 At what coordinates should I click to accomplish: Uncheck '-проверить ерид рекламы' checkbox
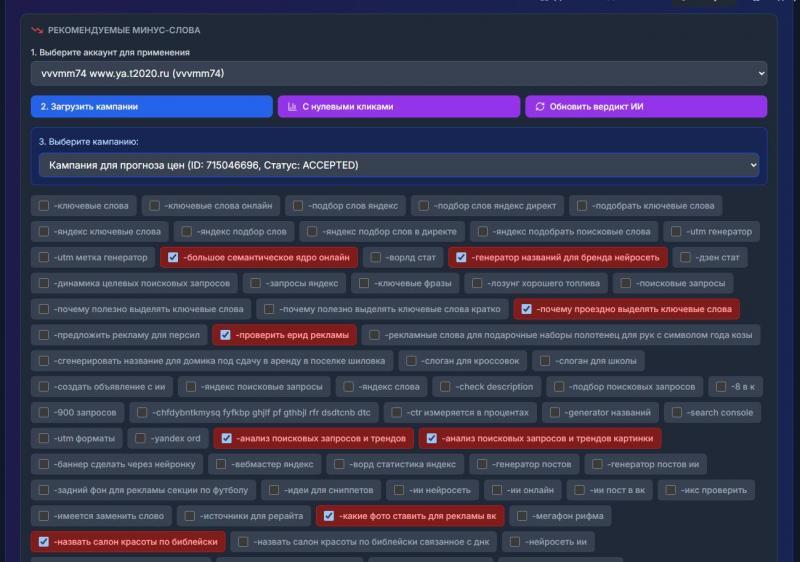coord(225,335)
